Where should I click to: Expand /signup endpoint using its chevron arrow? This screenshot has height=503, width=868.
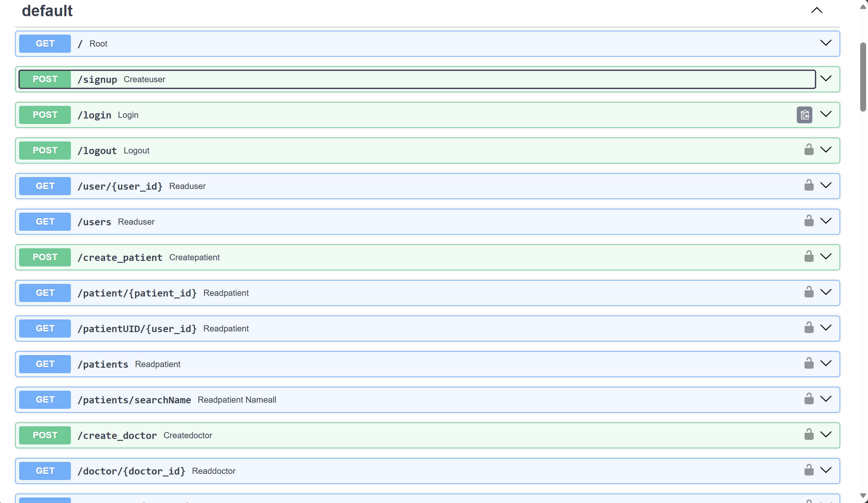point(826,79)
